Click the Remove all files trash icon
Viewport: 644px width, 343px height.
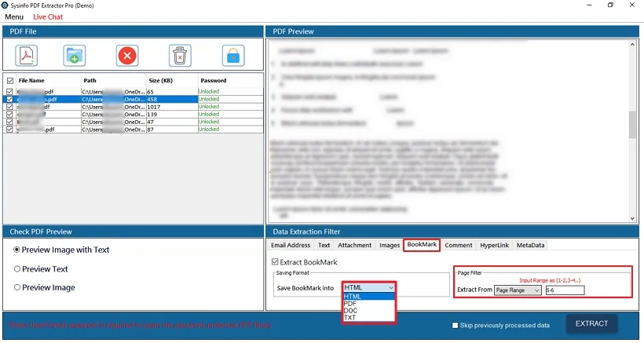click(180, 56)
